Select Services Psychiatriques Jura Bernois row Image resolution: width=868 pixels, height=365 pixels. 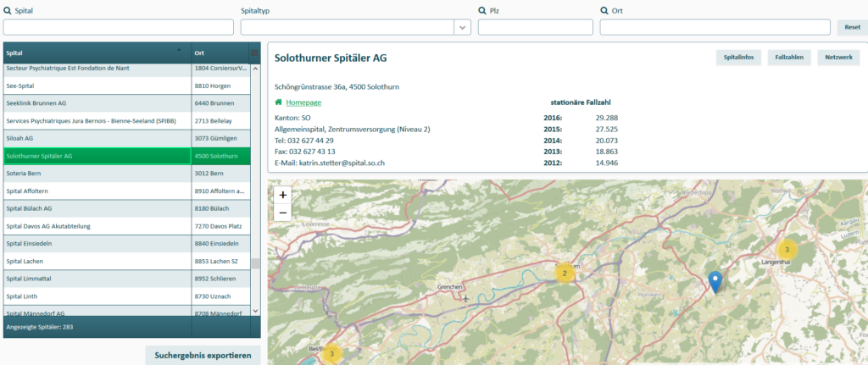127,120
